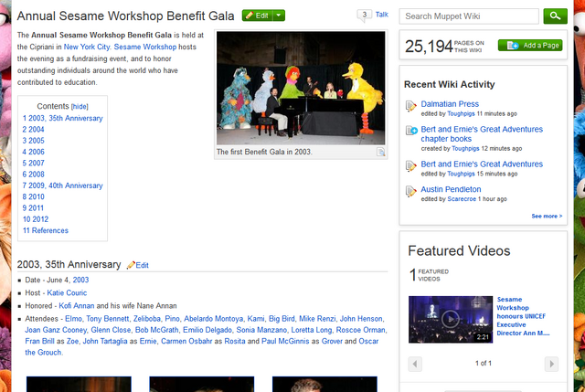The height and width of the screenshot is (392, 585).
Task: Hide the Contents table
Action: pos(80,107)
